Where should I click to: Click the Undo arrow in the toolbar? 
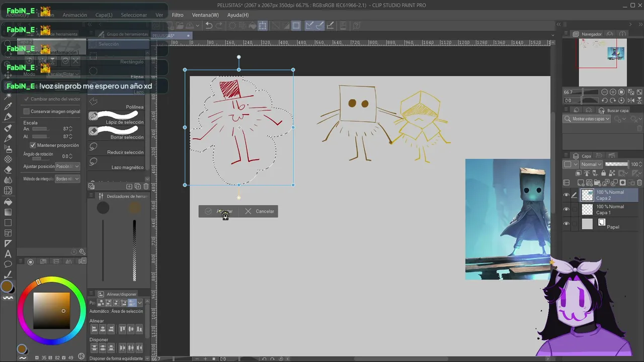coord(209,26)
